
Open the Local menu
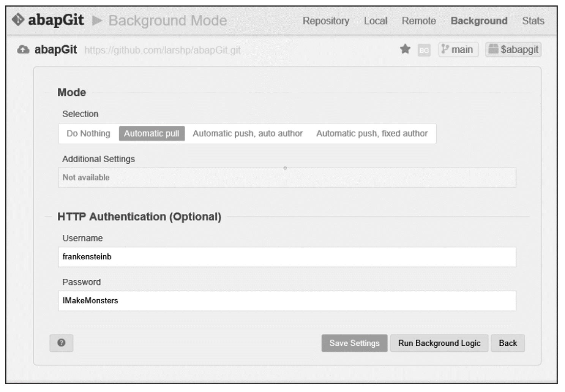[x=375, y=21]
